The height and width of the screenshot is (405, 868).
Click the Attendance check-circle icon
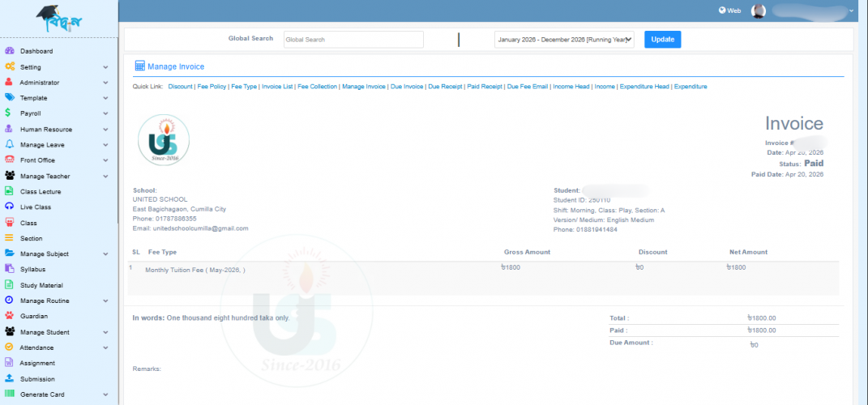(9, 347)
